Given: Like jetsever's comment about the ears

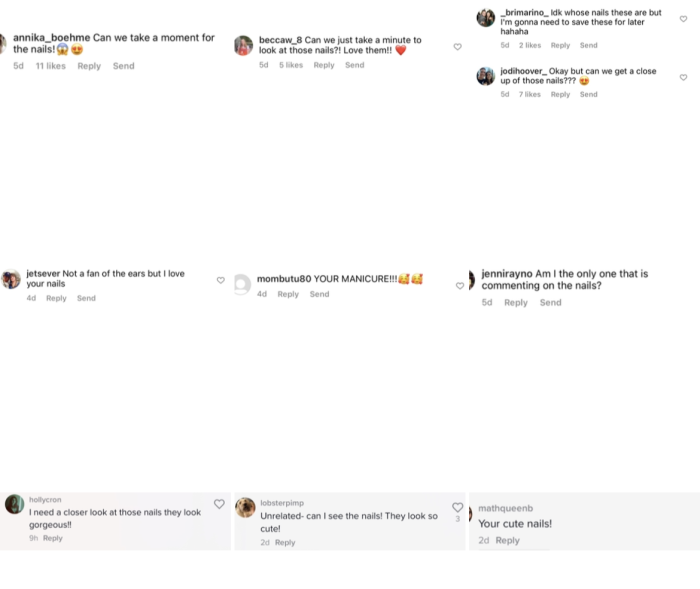Looking at the screenshot, I should 221,280.
